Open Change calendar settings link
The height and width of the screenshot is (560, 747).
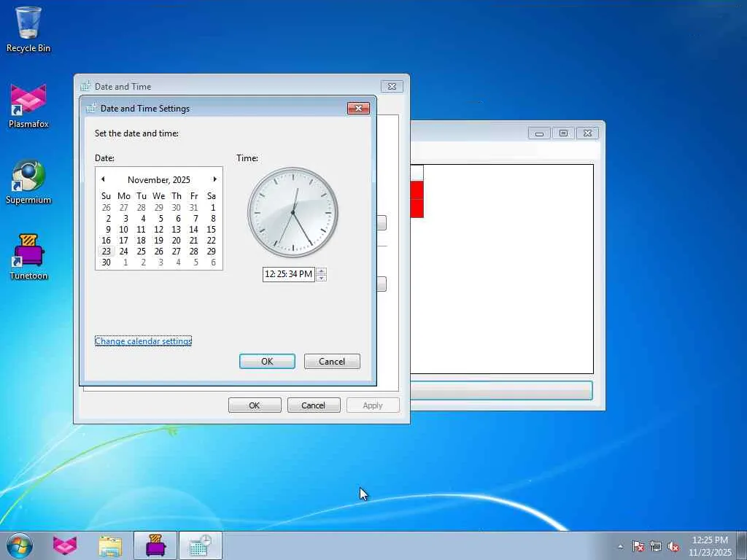point(144,341)
